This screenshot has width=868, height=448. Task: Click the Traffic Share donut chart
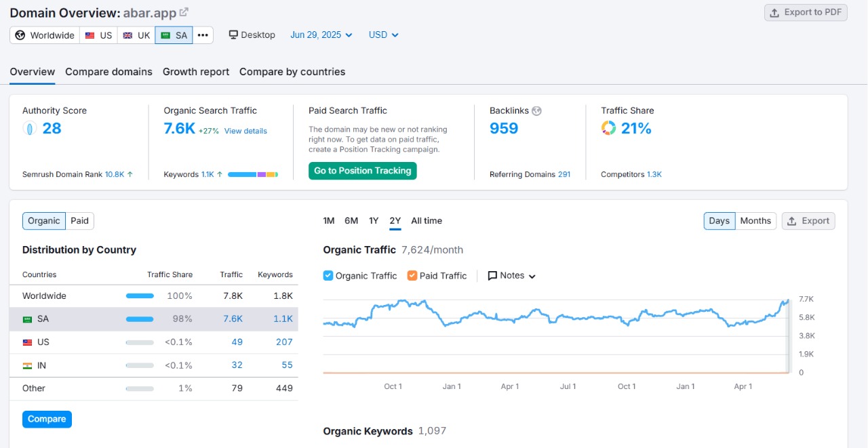pyautogui.click(x=608, y=128)
